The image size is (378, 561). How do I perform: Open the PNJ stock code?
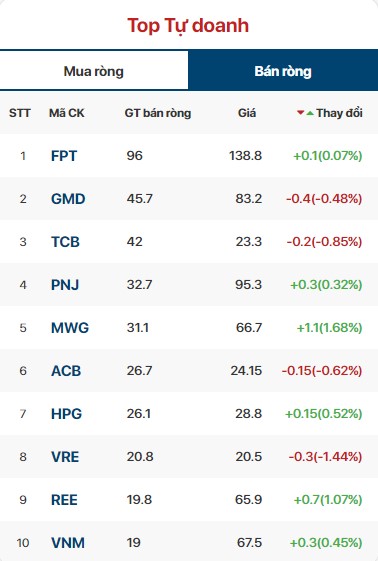pyautogui.click(x=65, y=285)
